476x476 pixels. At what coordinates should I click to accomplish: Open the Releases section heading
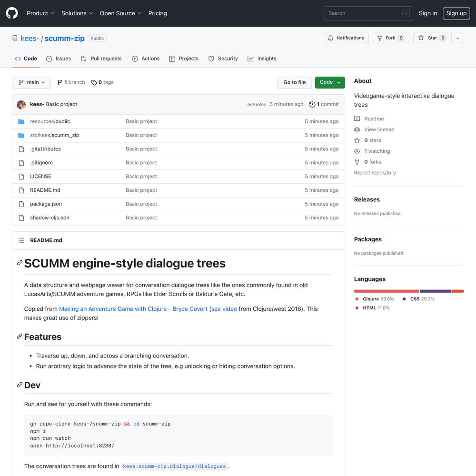[x=367, y=199]
